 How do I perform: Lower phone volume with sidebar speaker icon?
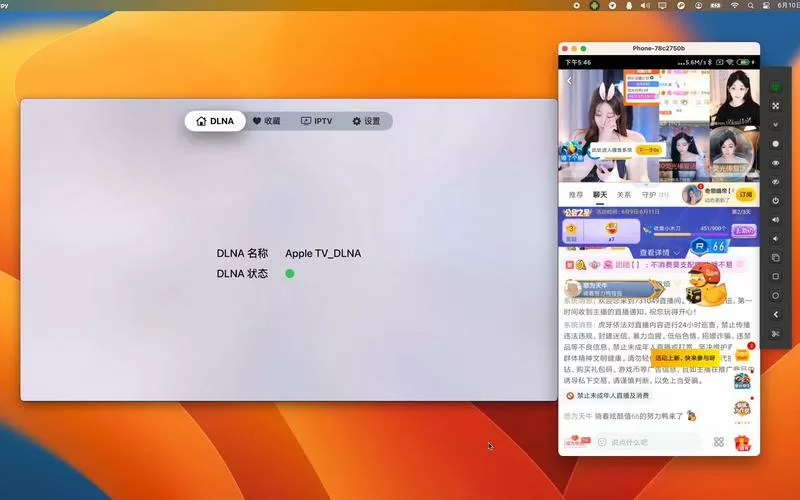[776, 239]
